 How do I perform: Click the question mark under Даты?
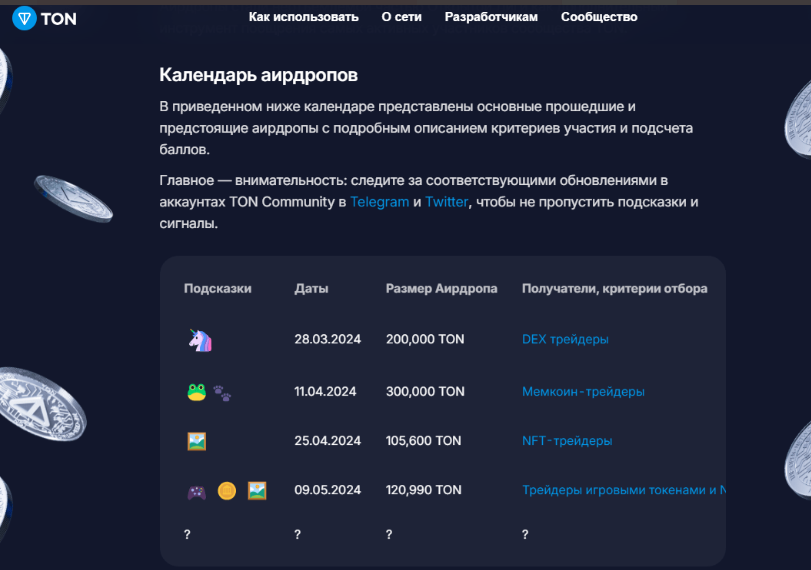(297, 535)
